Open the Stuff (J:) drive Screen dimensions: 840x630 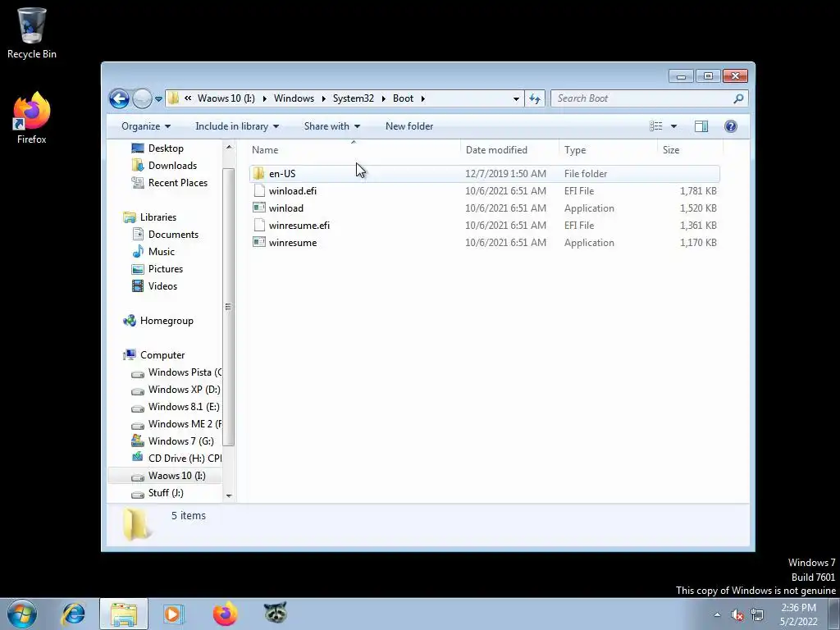point(157,493)
